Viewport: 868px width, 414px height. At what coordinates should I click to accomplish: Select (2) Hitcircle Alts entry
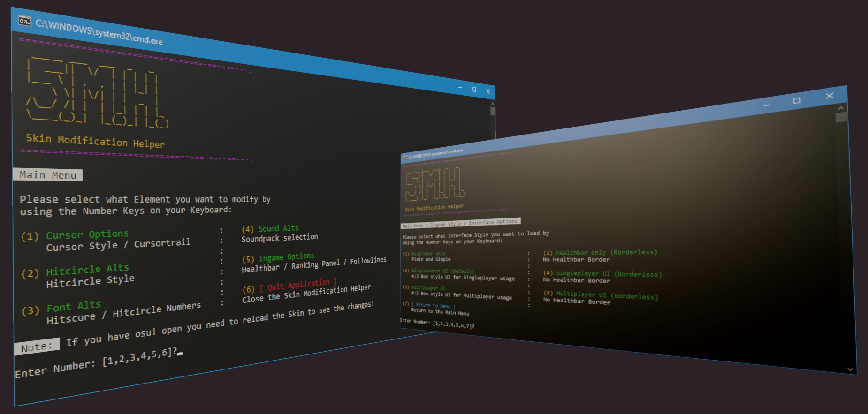[x=75, y=271]
